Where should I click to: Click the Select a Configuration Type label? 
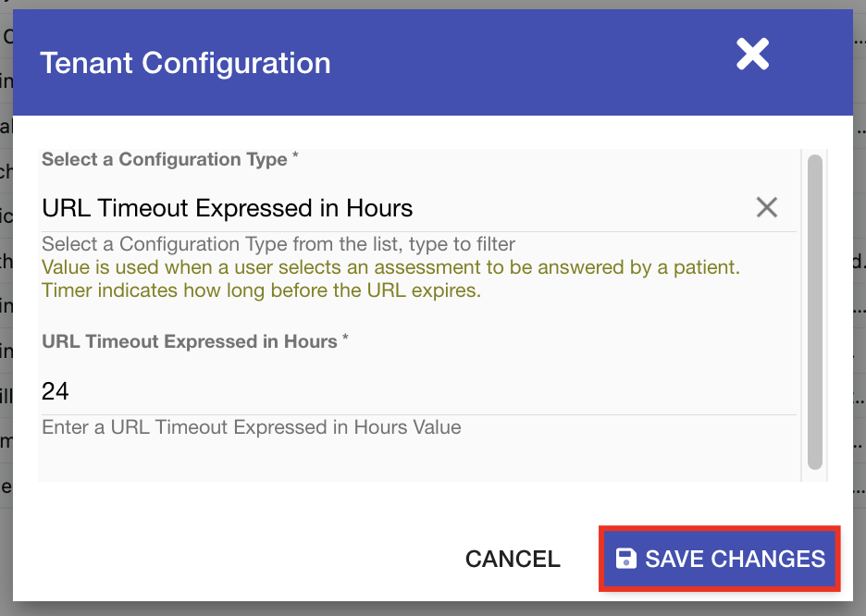click(x=169, y=159)
